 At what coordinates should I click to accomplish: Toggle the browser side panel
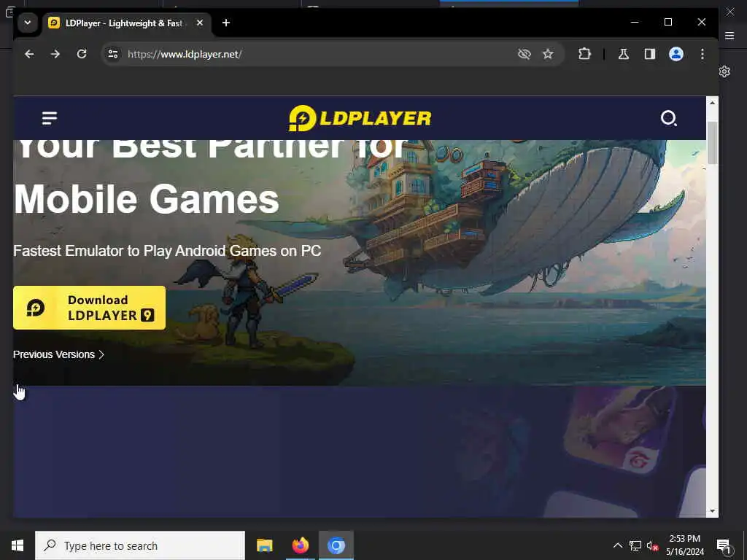(650, 54)
